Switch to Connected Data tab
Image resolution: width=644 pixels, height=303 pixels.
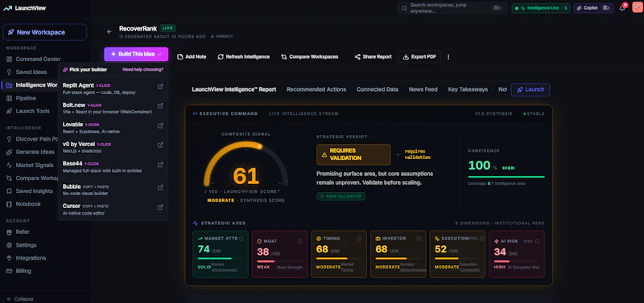(377, 89)
